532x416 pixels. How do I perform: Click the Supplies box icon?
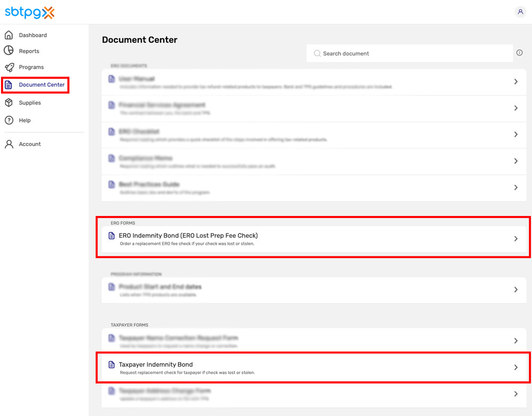9,103
